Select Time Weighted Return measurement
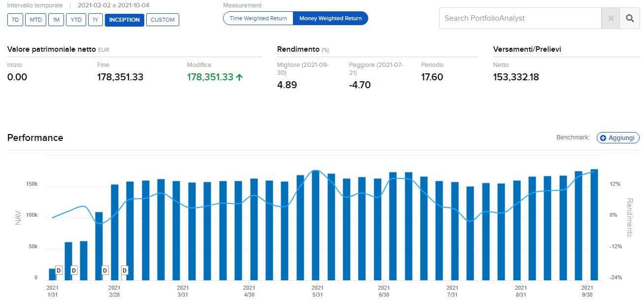This screenshot has width=644, height=301. (x=258, y=18)
